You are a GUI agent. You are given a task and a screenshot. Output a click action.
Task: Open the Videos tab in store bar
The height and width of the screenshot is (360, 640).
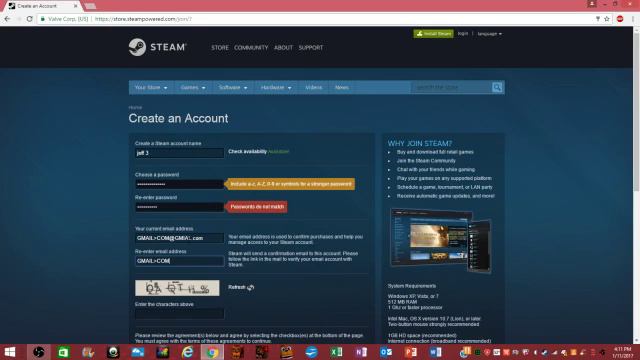(x=313, y=87)
